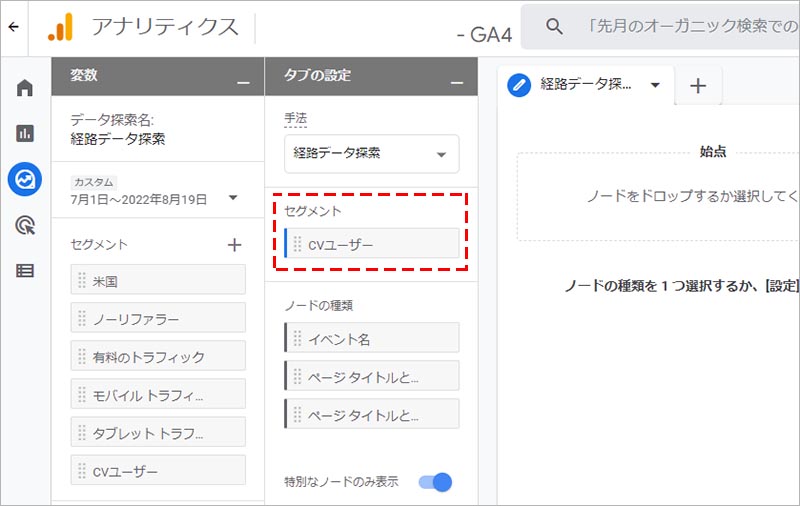Screen dimensions: 800x506
Task: Toggle 特別なノードのみ表示 switch
Action: pyautogui.click(x=435, y=482)
